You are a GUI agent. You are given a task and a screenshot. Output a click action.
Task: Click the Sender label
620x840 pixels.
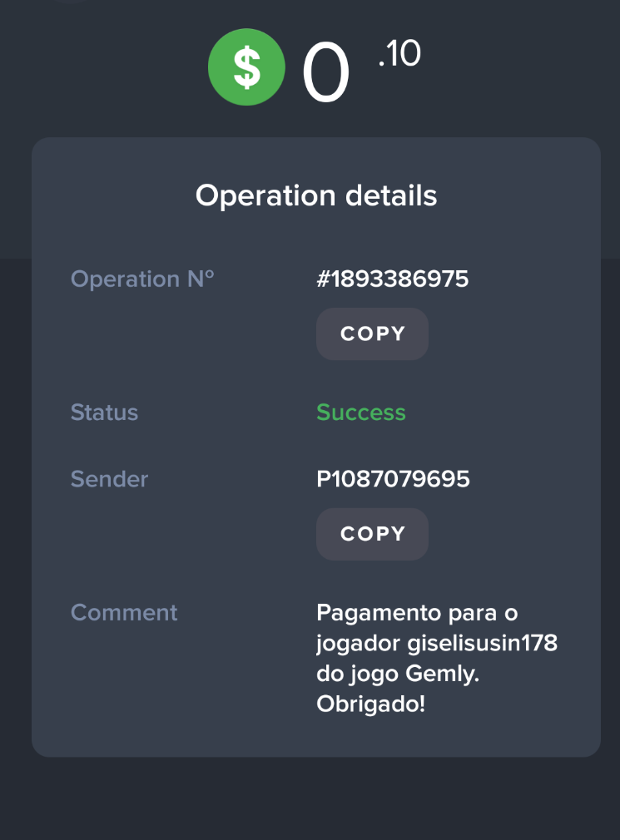[x=110, y=479]
